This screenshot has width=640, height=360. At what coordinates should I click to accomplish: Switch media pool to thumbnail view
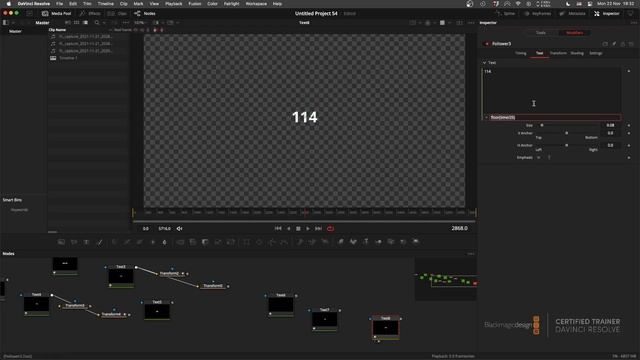[76, 23]
